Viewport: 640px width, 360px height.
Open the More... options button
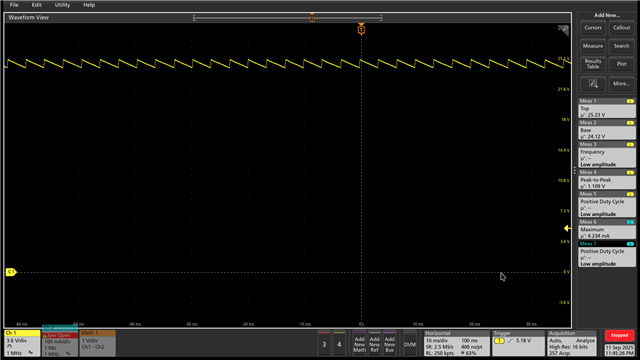(621, 84)
